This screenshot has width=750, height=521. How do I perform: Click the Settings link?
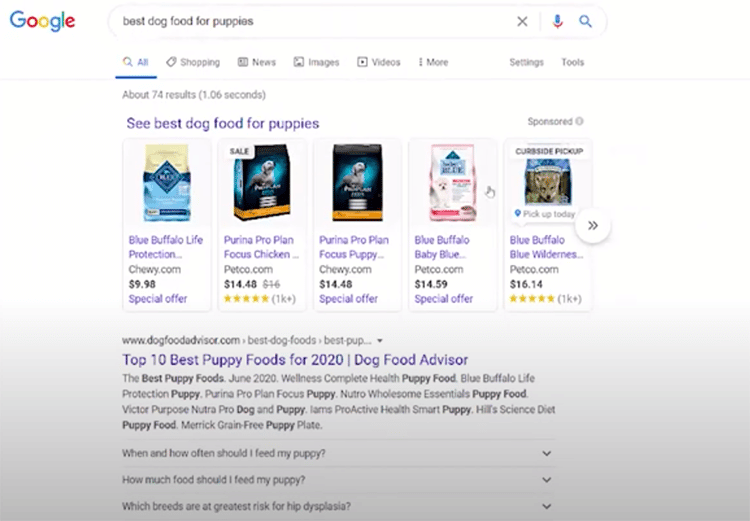tap(526, 62)
